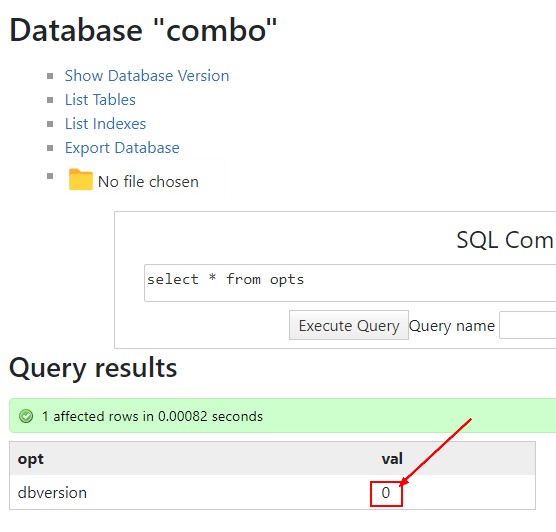556x532 pixels.
Task: Click the Query name label
Action: coord(452,326)
